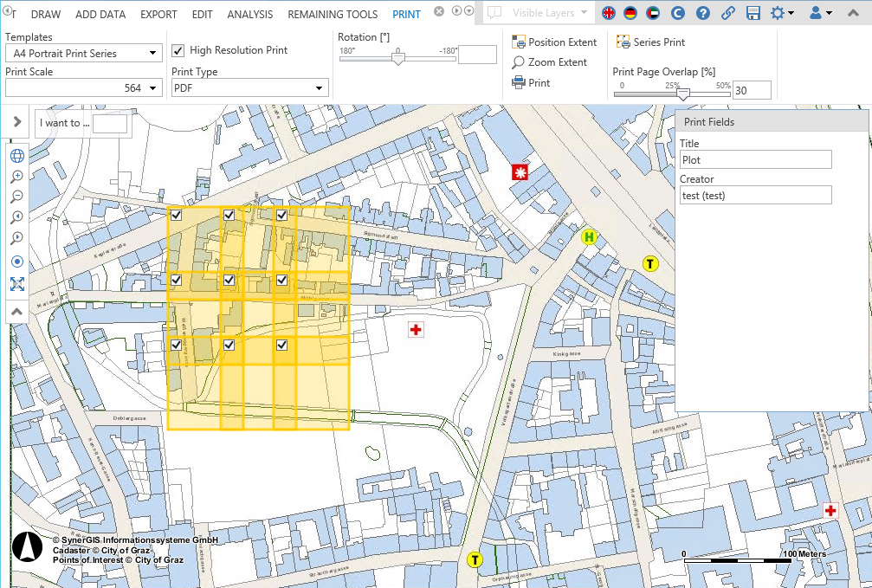Viewport: 872px width, 588px height.
Task: Open the Templates dropdown
Action: (83, 54)
